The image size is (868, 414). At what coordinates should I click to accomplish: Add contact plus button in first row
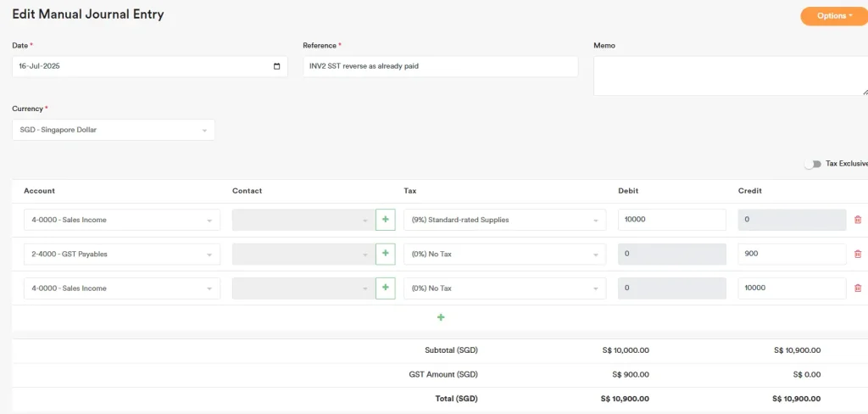coord(386,220)
